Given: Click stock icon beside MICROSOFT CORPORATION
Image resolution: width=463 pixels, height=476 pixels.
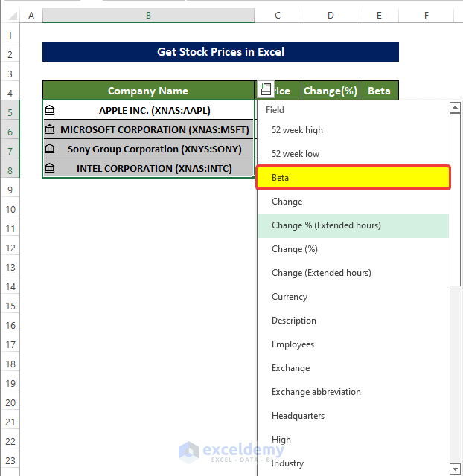Looking at the screenshot, I should click(50, 129).
